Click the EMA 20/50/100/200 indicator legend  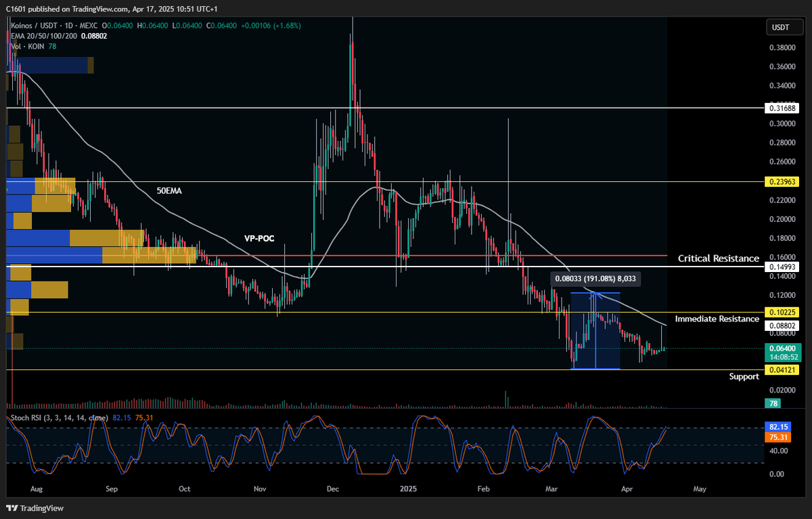pos(43,35)
